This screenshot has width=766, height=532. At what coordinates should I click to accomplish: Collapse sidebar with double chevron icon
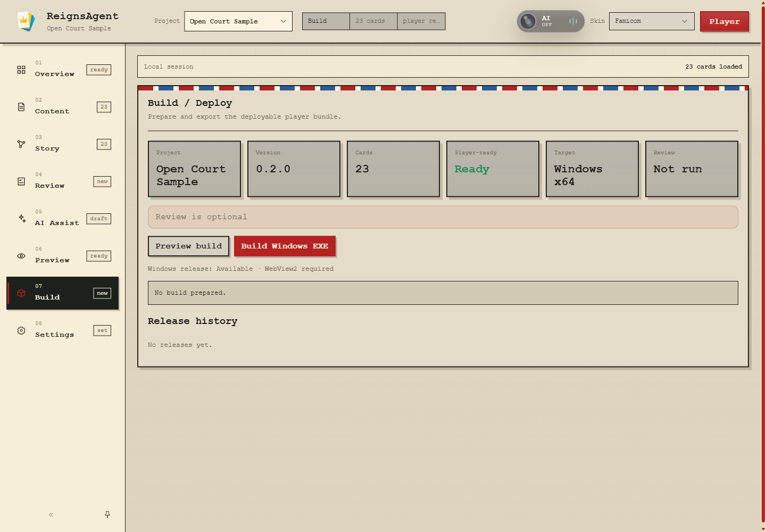(x=51, y=514)
